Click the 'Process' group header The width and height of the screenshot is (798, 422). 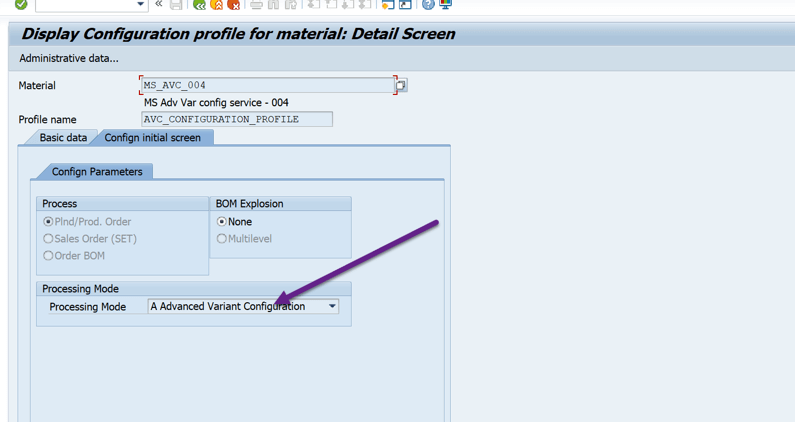(x=60, y=204)
